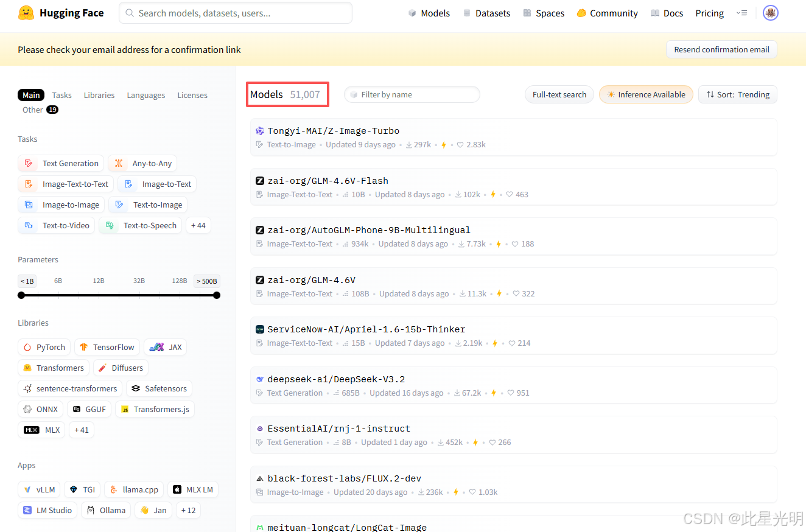Viewport: 806px width, 532px height.
Task: Open Tongyi-MAI/Z-Image-Turbo model card
Action: 514,137
